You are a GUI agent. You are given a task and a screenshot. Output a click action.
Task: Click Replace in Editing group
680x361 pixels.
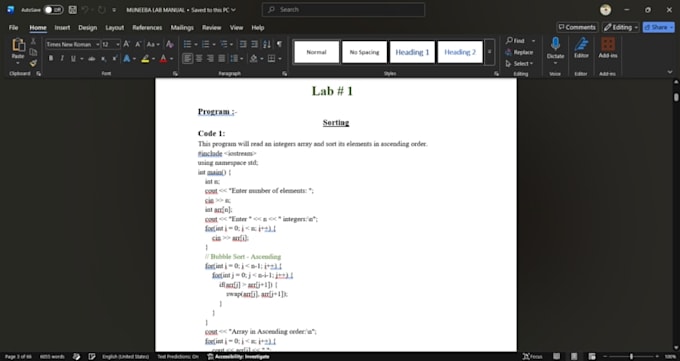coord(519,52)
